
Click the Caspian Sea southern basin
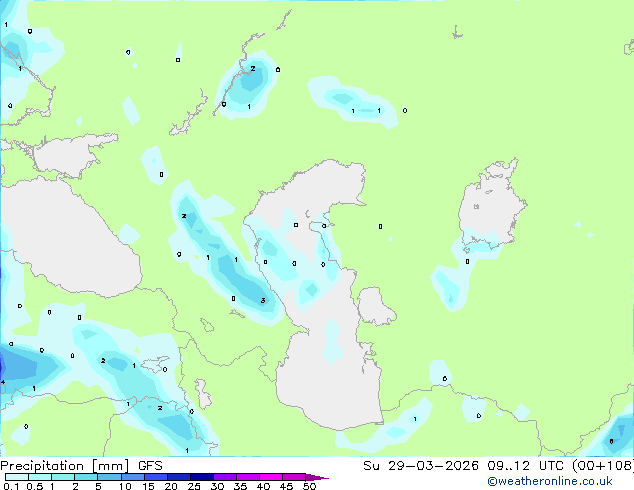(x=330, y=380)
